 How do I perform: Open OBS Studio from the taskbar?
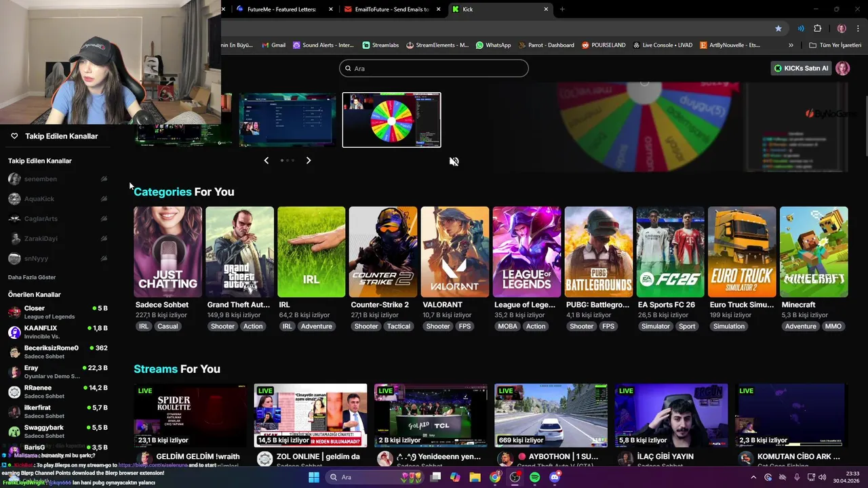click(x=515, y=477)
